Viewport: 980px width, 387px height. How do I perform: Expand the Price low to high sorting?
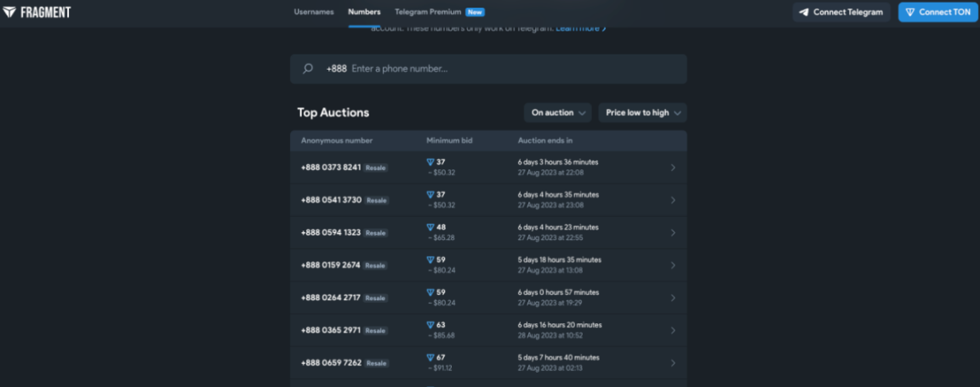642,112
